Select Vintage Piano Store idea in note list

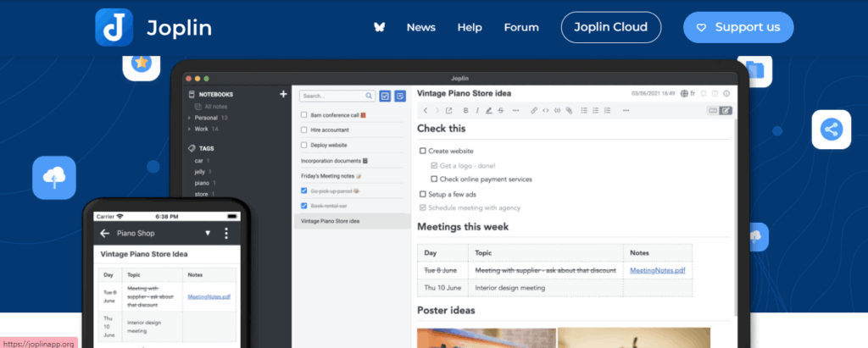(x=352, y=221)
